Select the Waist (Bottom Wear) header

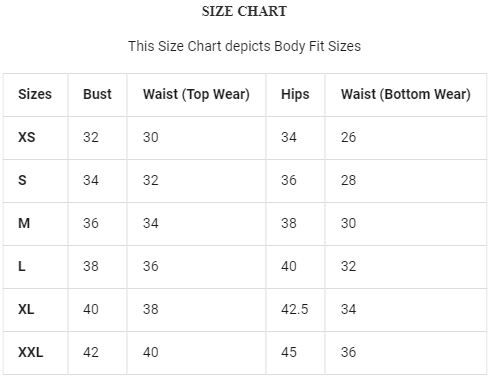tap(406, 94)
